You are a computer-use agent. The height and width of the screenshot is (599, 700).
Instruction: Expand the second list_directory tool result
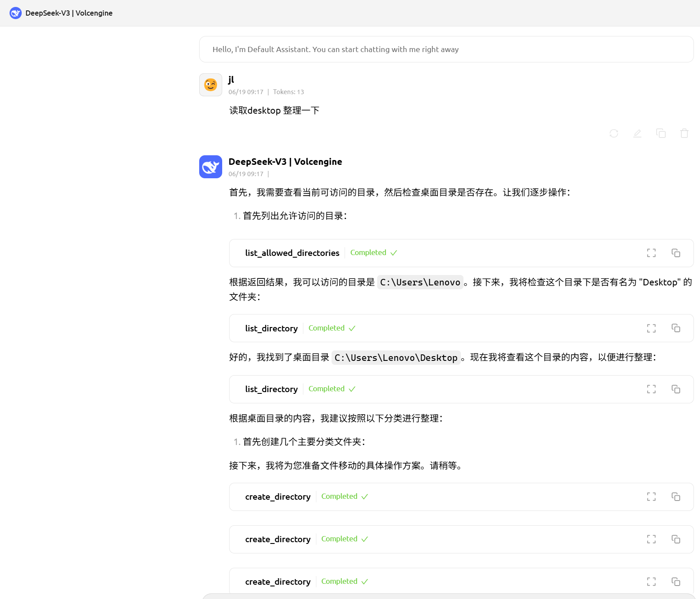tap(651, 389)
